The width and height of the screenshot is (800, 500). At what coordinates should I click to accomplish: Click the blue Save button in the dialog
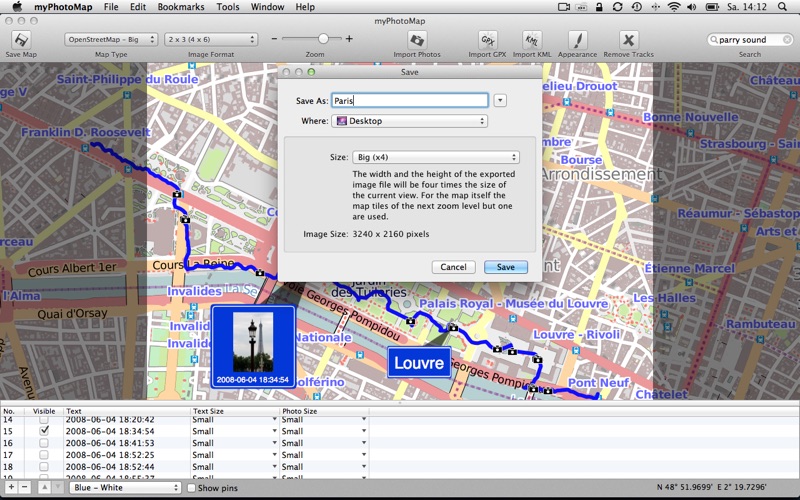pyautogui.click(x=506, y=267)
